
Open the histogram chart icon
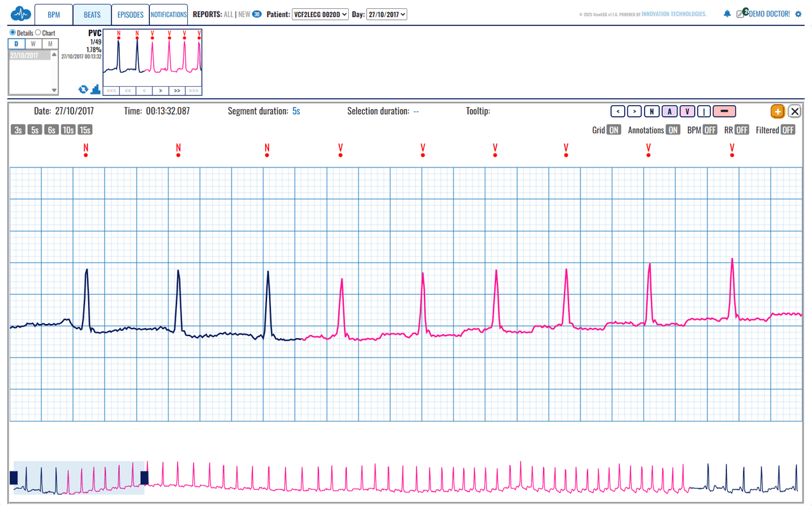(x=95, y=89)
